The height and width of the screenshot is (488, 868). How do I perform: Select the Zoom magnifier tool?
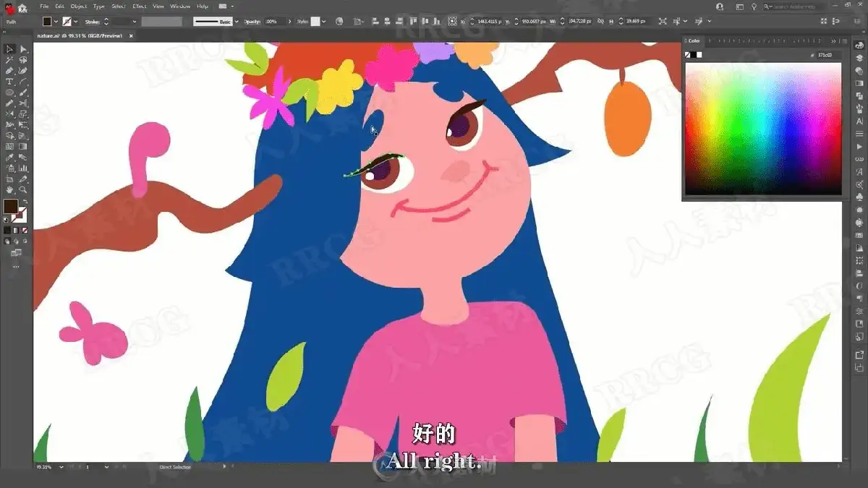tap(23, 189)
